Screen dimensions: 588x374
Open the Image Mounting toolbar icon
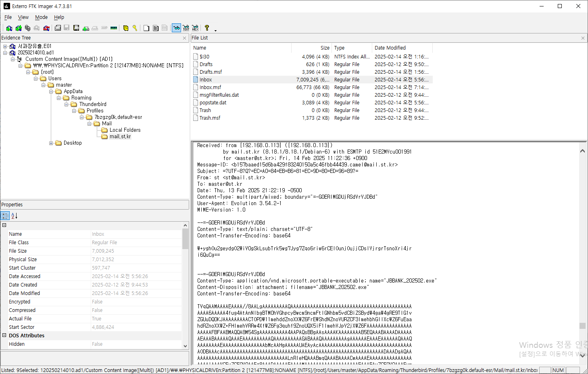pyautogui.click(x=27, y=28)
